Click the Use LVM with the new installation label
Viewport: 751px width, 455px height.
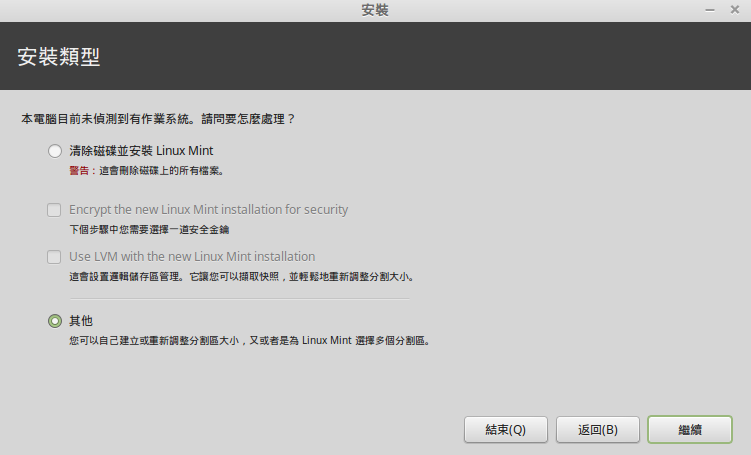(x=192, y=257)
